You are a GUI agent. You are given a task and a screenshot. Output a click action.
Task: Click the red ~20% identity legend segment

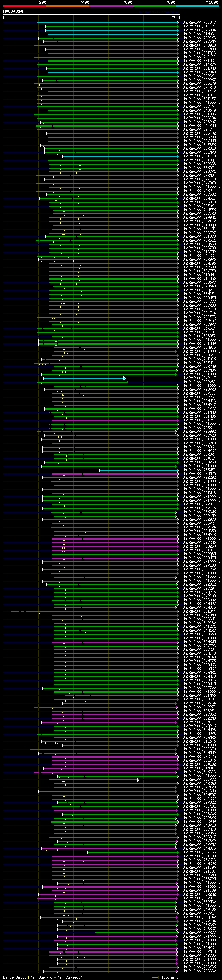(25, 6)
